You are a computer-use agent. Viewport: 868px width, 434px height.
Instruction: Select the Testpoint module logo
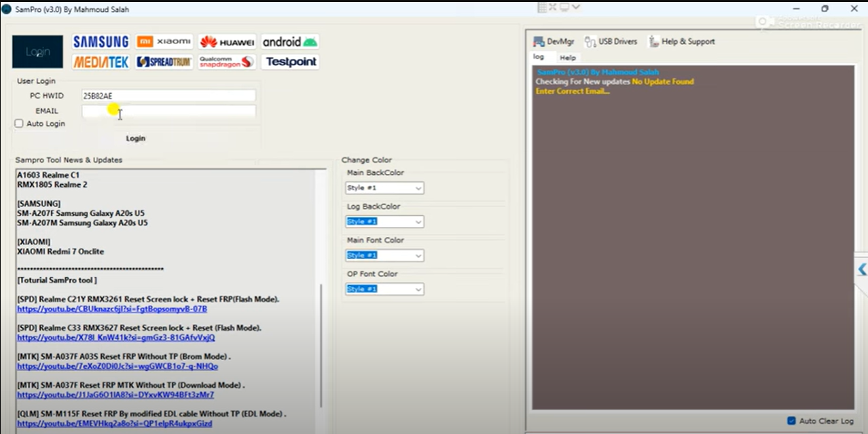tap(290, 62)
